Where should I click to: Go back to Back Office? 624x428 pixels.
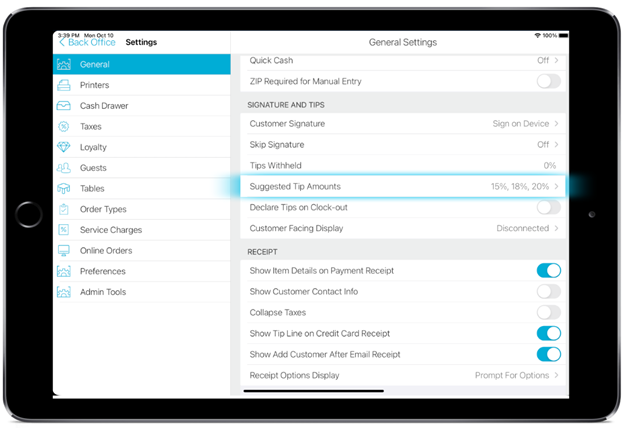87,43
